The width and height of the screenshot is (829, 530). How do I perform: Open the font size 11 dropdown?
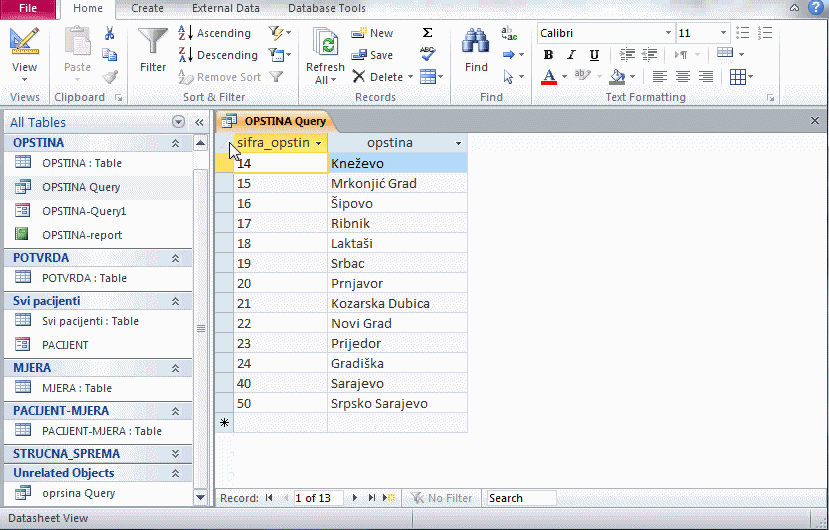pyautogui.click(x=723, y=33)
